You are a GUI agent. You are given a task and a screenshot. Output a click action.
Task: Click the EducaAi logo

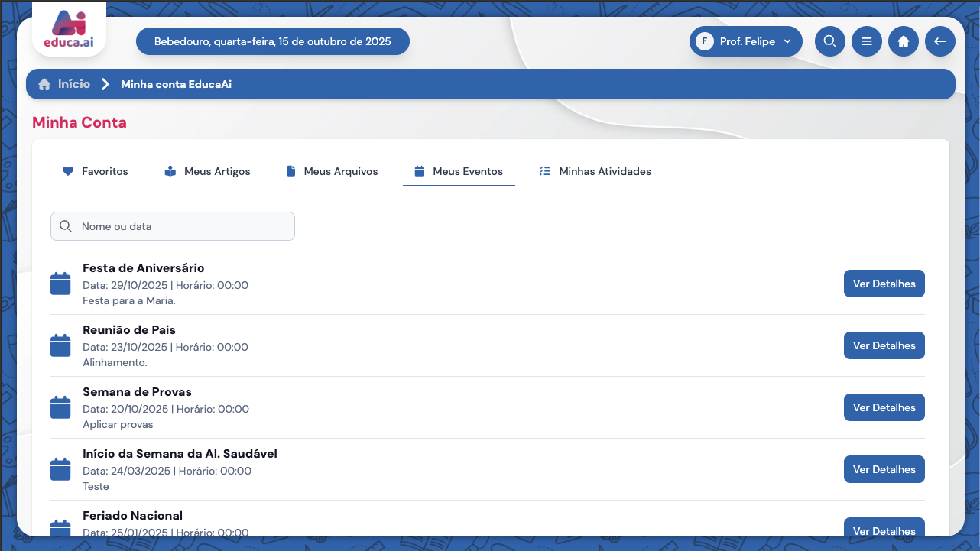coord(69,31)
